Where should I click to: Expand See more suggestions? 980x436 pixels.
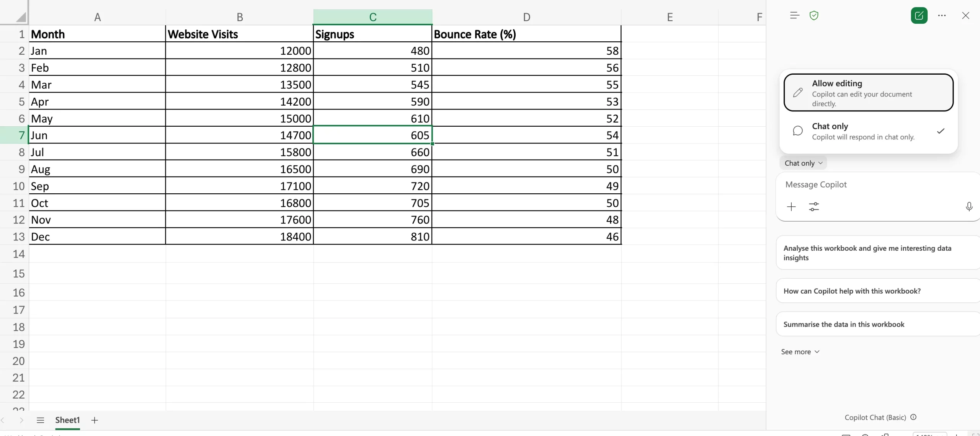800,352
